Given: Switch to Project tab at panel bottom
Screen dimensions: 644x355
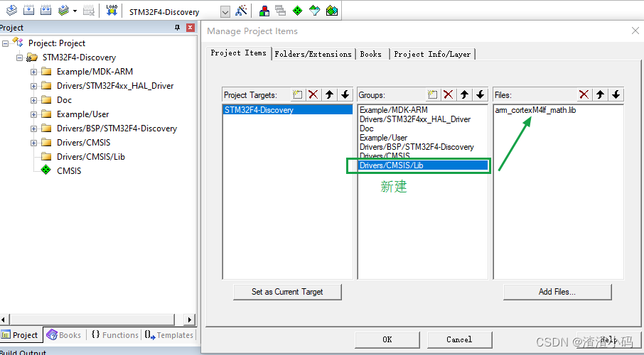Looking at the screenshot, I should [x=21, y=335].
